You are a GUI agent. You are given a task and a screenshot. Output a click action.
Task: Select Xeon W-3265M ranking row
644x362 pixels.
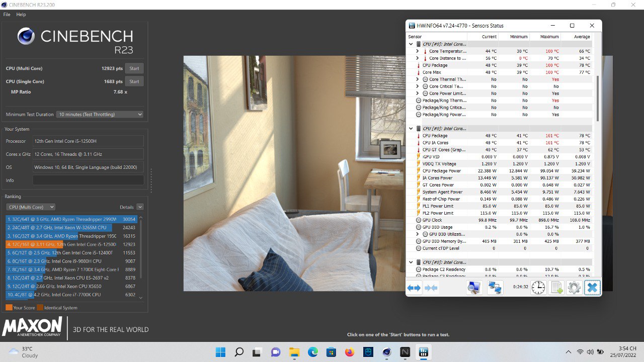(x=71, y=228)
